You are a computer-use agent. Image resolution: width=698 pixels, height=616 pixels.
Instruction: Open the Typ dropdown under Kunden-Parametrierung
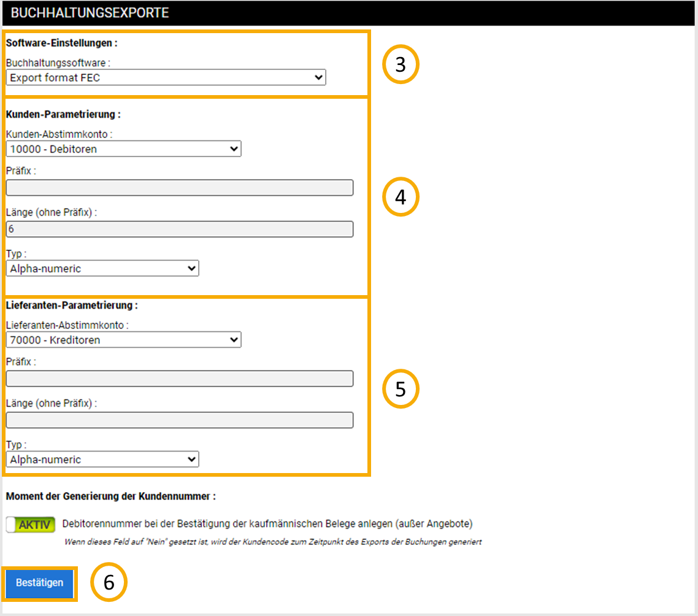pos(102,268)
